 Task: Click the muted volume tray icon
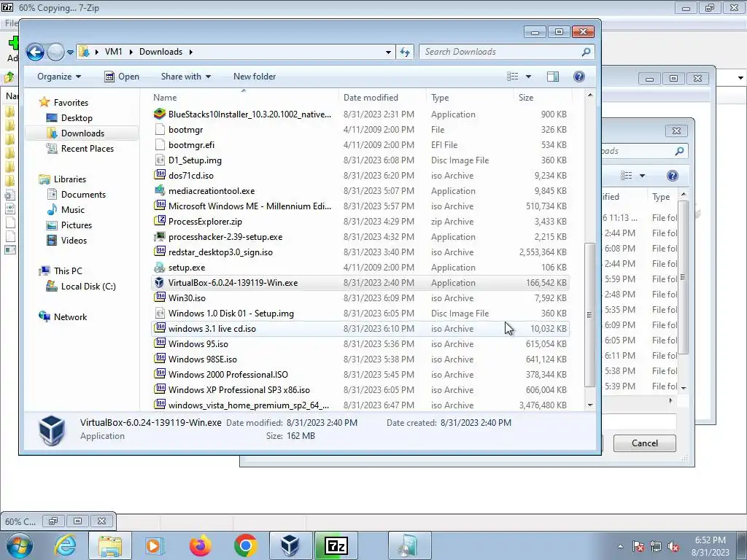point(673,546)
